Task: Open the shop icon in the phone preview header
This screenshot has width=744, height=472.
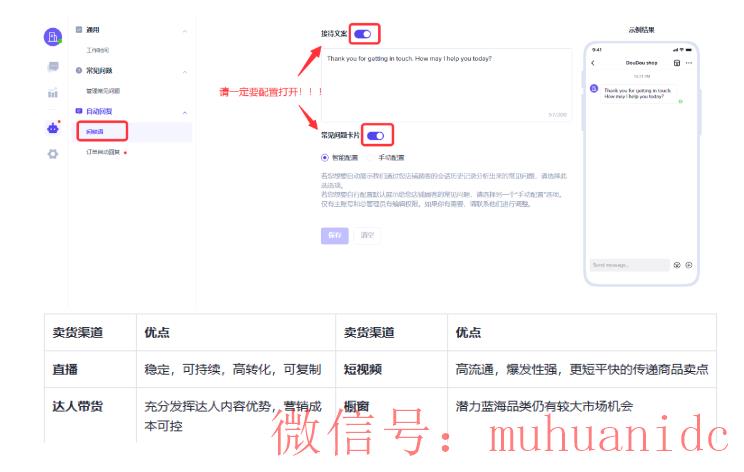Action: [677, 63]
